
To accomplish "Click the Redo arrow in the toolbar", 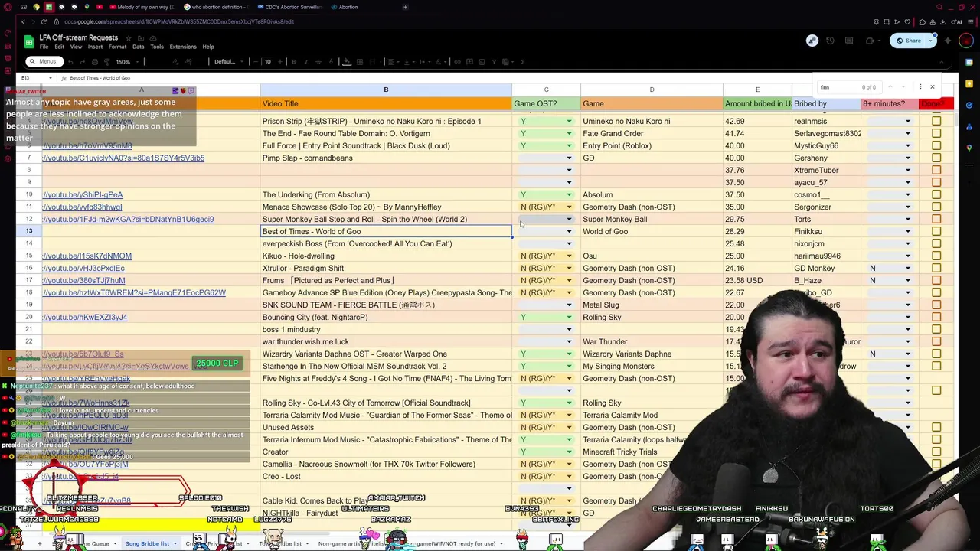I will click(x=82, y=62).
